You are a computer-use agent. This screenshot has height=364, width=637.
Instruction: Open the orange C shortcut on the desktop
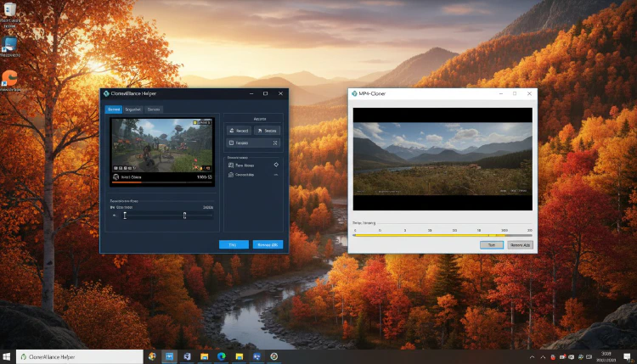[10, 79]
